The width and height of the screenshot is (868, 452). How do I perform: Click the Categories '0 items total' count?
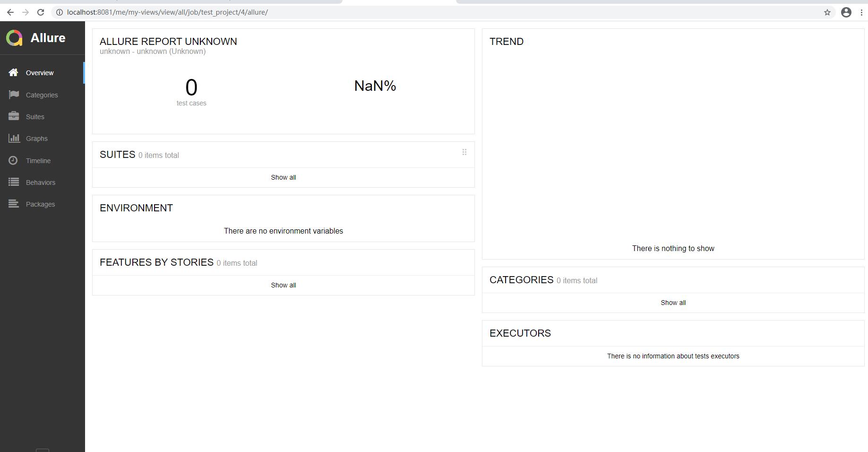[x=577, y=281]
